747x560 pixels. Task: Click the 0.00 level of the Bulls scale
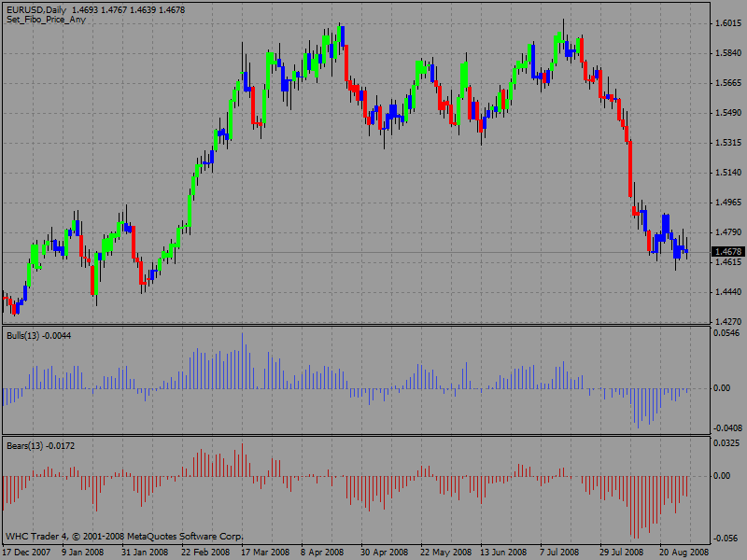(722, 388)
